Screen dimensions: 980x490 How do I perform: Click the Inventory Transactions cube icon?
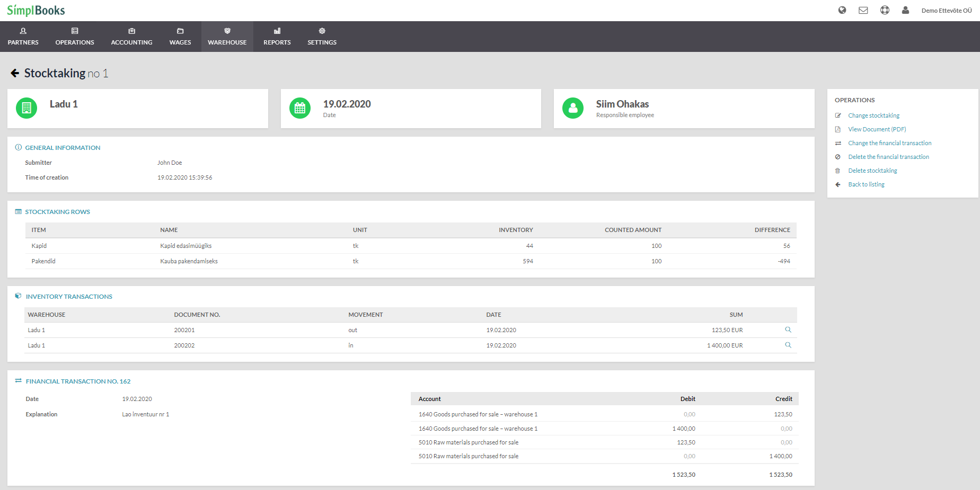[19, 296]
